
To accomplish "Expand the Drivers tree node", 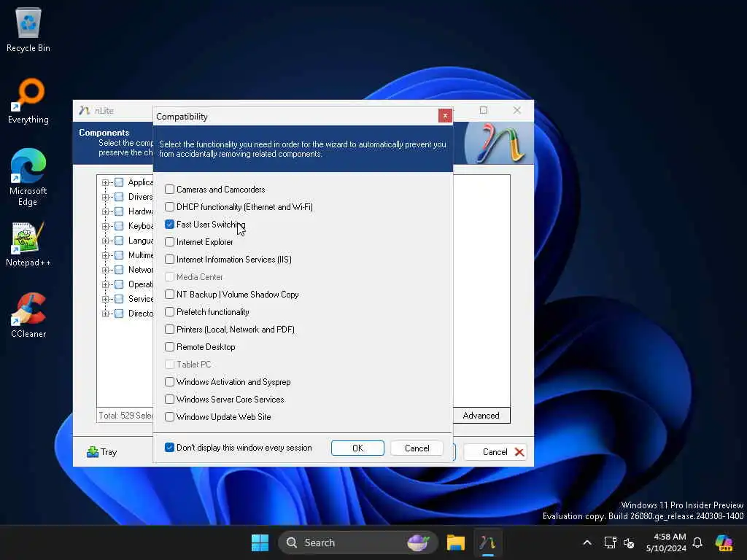I will point(105,197).
